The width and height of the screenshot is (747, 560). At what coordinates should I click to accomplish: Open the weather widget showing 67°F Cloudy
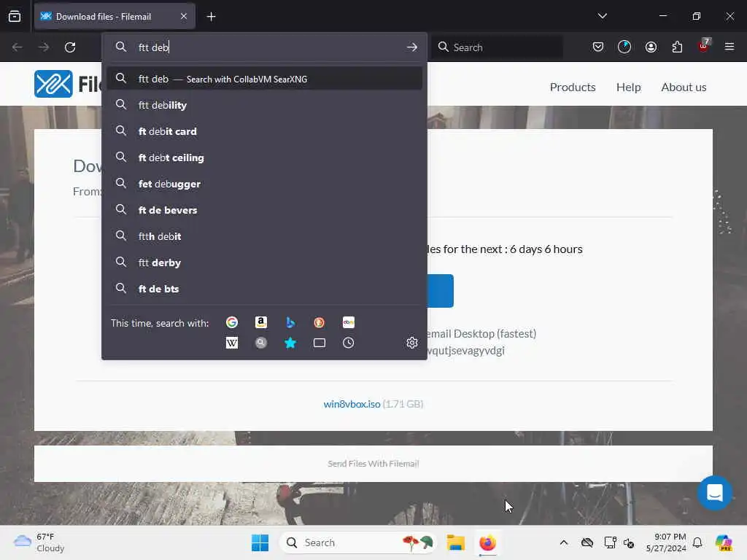click(39, 542)
